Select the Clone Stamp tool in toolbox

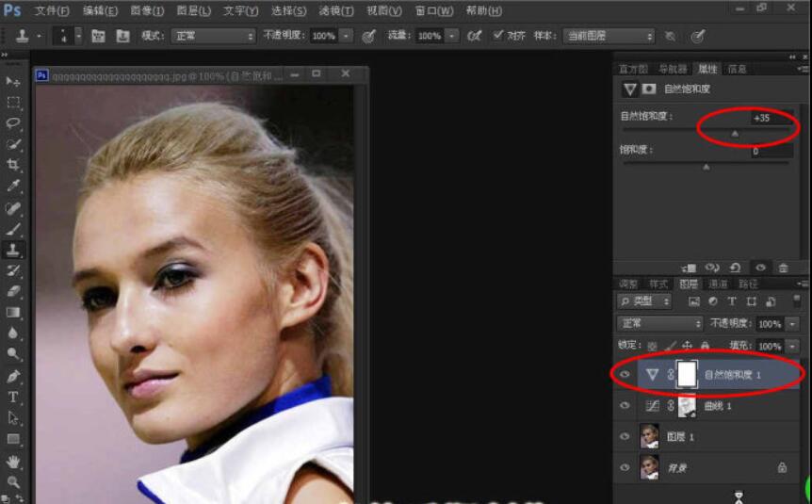(13, 250)
